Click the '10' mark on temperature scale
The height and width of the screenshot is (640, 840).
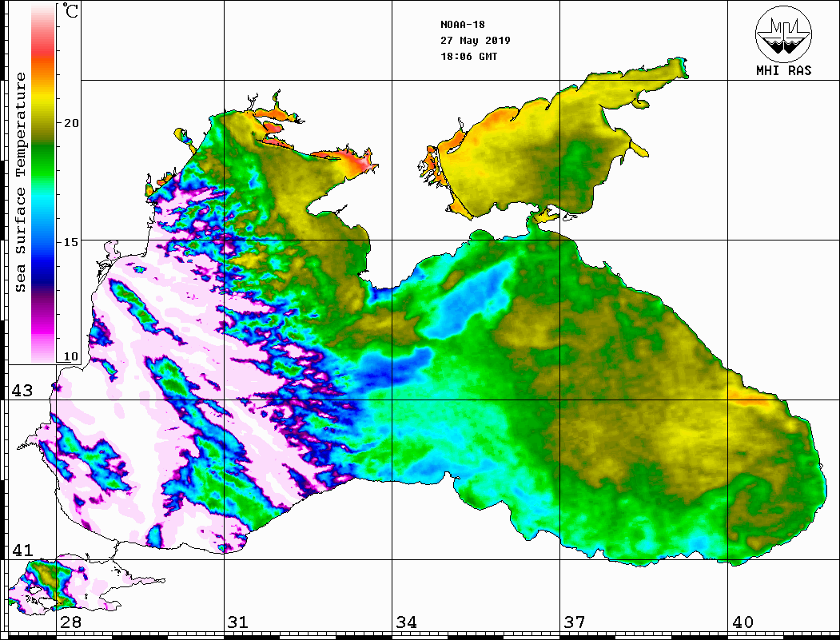71,356
